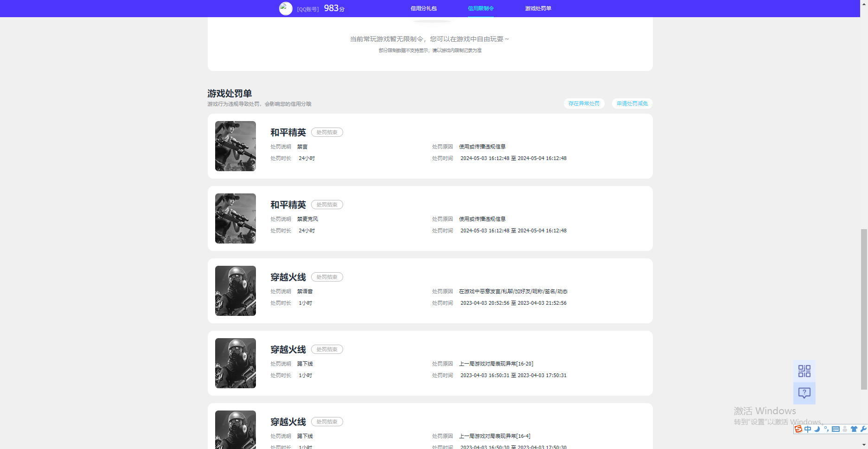Image resolution: width=868 pixels, height=449 pixels.
Task: Toggle the moon half-width icon on the IME bar
Action: tap(817, 429)
